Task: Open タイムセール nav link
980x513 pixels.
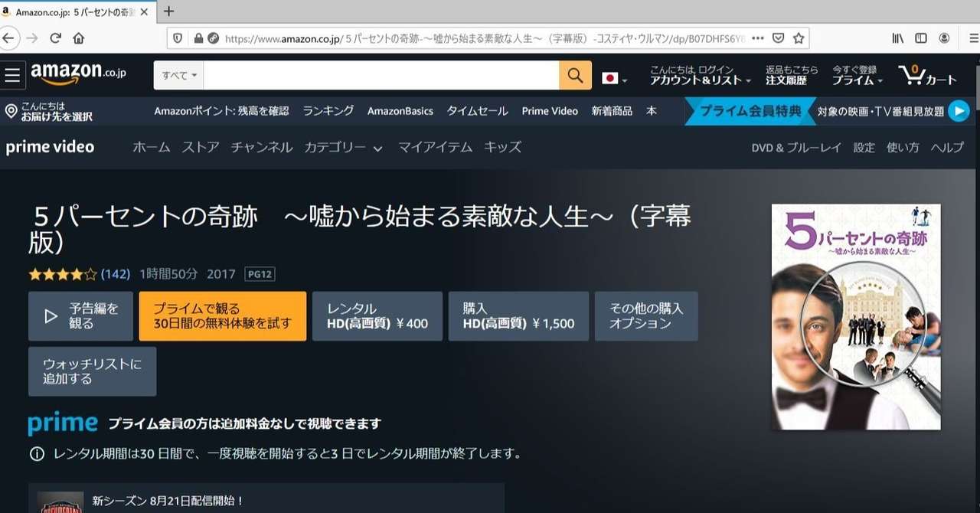Action: (x=478, y=111)
